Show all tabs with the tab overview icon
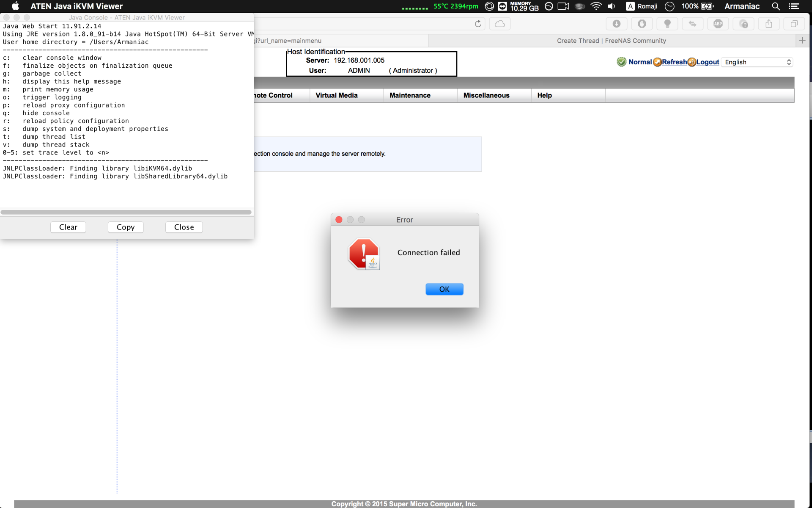This screenshot has height=508, width=812. 794,24
